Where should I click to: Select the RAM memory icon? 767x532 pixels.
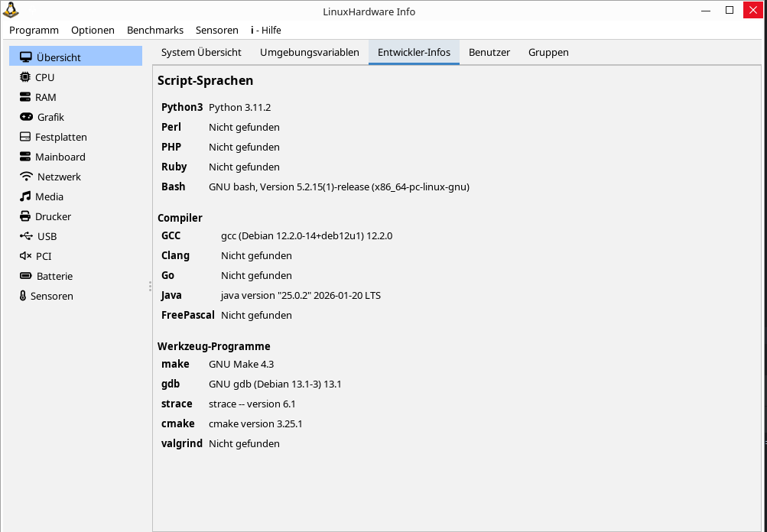tap(25, 97)
